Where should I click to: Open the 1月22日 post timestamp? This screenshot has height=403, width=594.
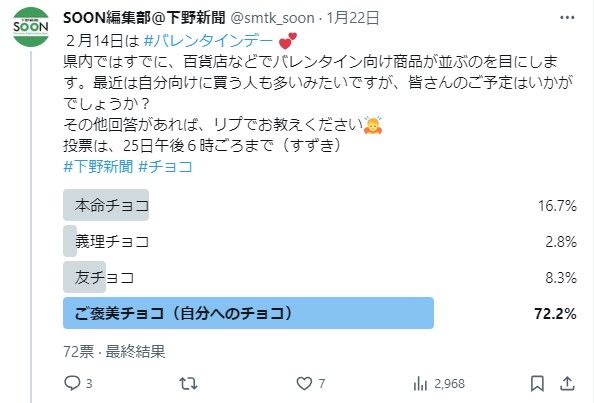click(x=353, y=18)
